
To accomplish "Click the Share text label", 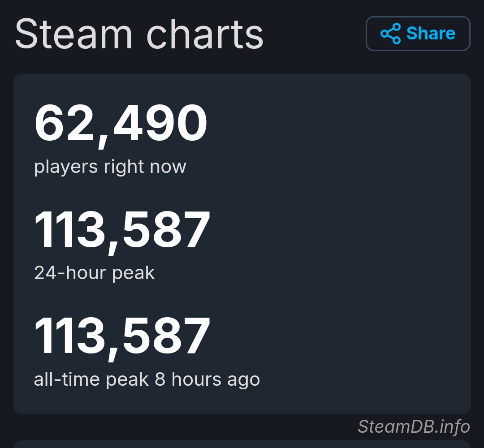I will coord(431,33).
